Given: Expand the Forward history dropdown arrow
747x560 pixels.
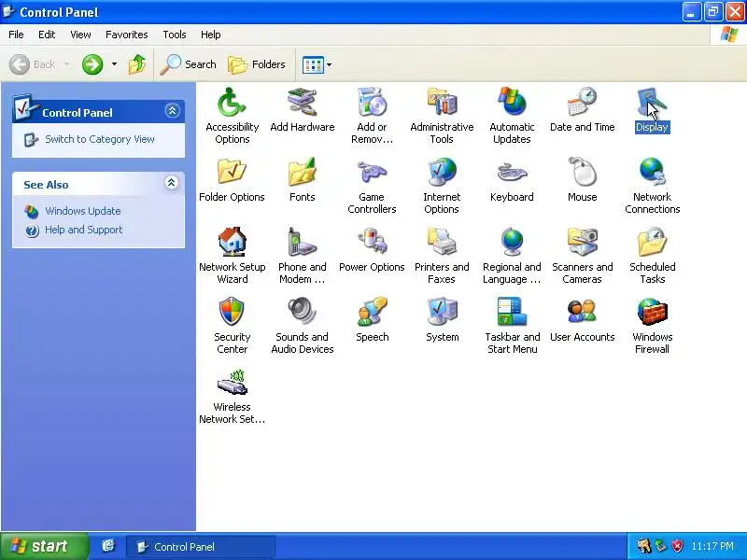Looking at the screenshot, I should pos(114,64).
